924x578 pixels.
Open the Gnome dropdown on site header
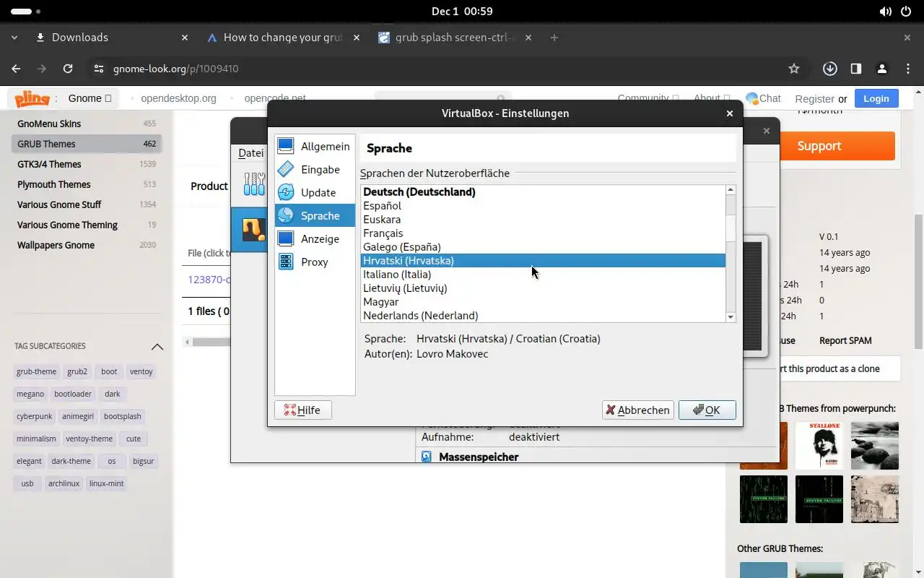click(x=90, y=98)
